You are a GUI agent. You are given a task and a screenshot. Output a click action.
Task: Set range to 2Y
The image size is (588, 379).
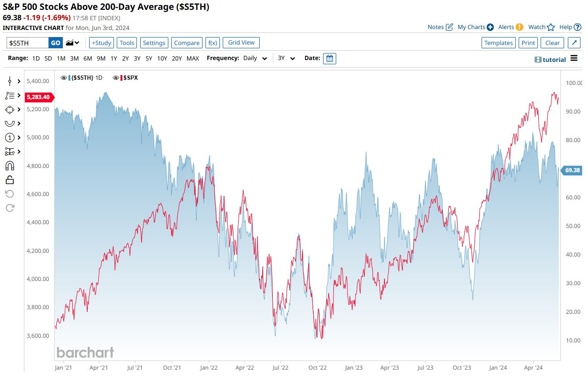tap(125, 59)
